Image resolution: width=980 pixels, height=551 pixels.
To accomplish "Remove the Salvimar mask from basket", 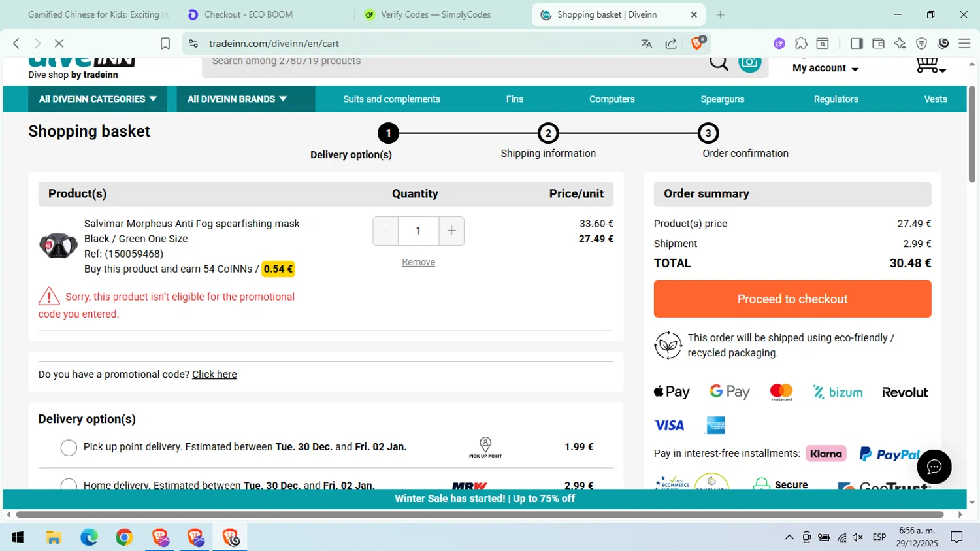I will (419, 262).
